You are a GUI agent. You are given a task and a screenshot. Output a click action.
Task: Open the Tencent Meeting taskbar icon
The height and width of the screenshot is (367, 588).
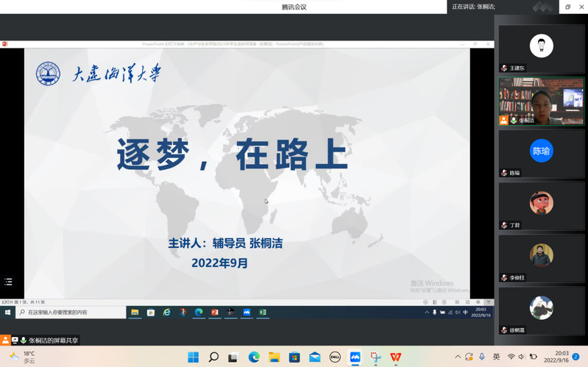(x=355, y=357)
